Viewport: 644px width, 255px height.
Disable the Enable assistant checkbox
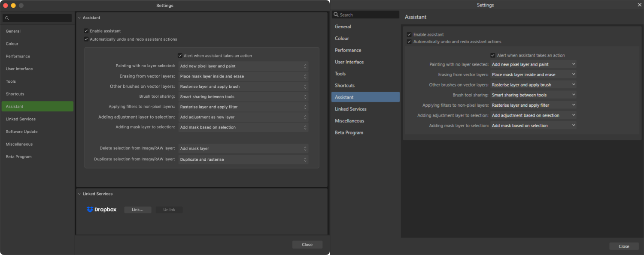tap(86, 31)
